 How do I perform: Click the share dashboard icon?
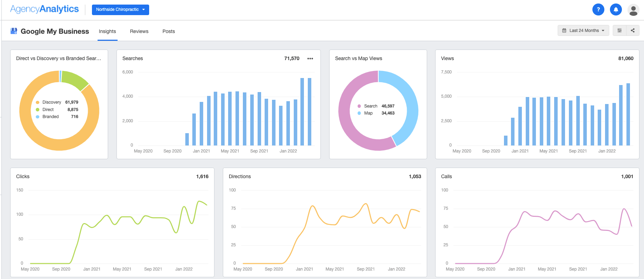[633, 31]
